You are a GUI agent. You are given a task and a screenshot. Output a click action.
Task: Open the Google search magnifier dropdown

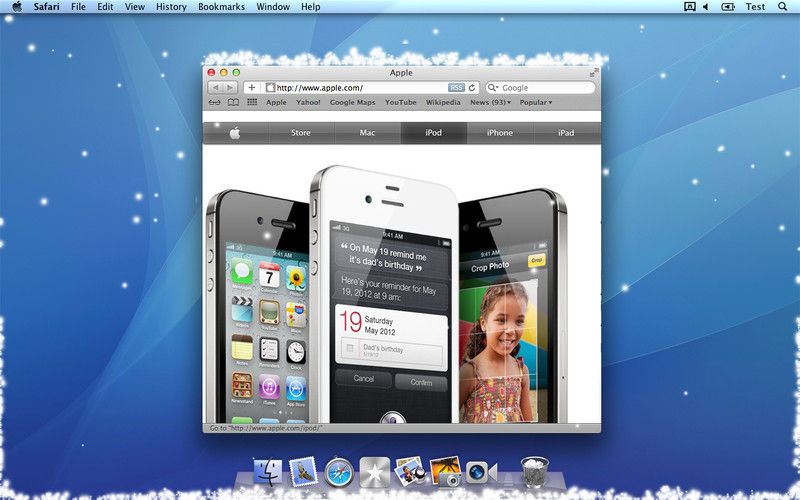pos(492,88)
